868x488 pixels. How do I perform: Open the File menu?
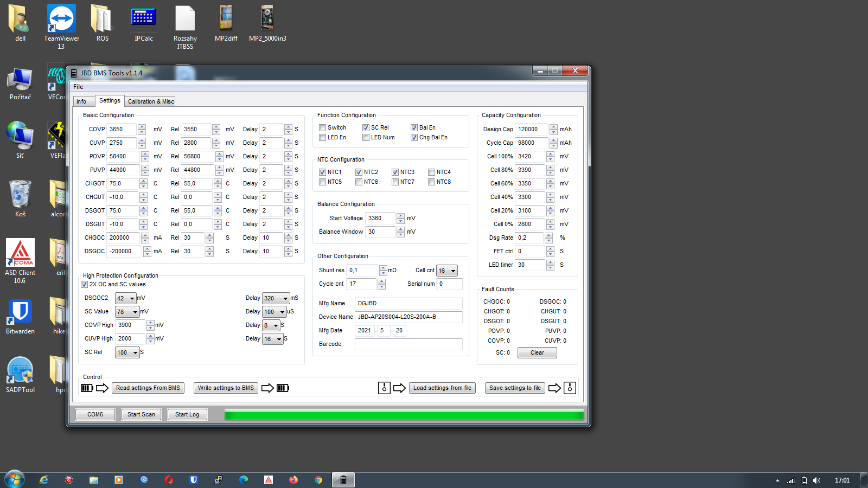[78, 87]
